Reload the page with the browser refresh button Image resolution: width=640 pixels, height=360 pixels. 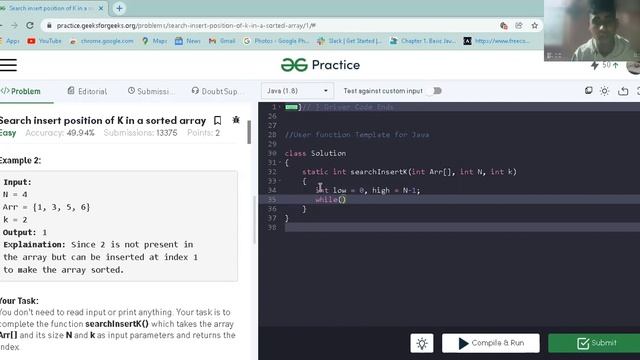[x=30, y=25]
